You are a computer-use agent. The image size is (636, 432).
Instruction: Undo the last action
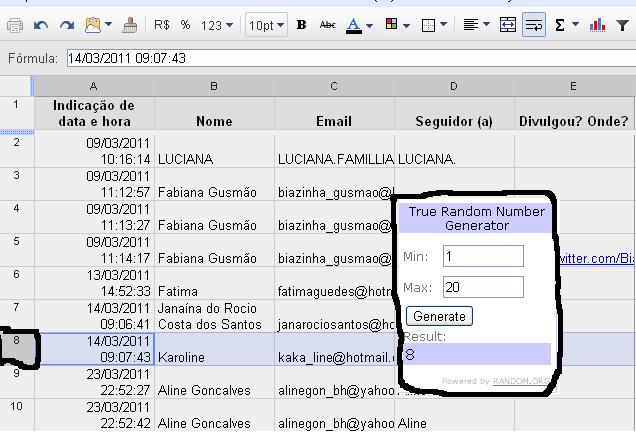(41, 26)
